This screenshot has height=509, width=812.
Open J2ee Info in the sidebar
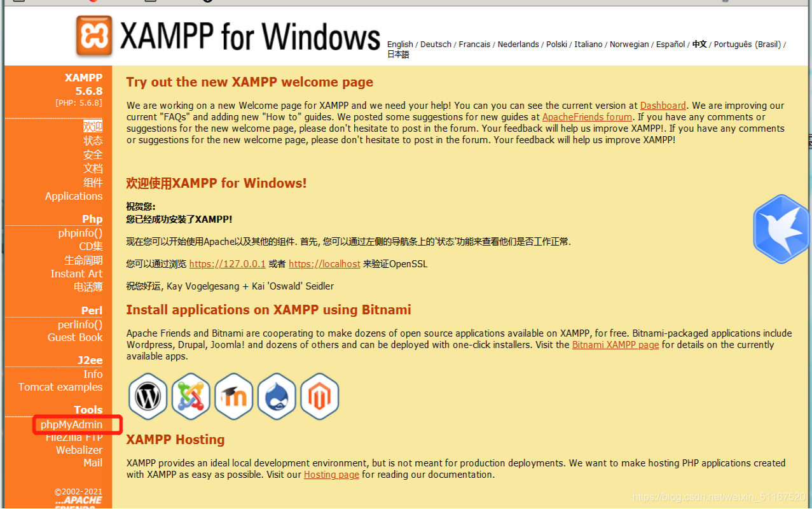[93, 374]
